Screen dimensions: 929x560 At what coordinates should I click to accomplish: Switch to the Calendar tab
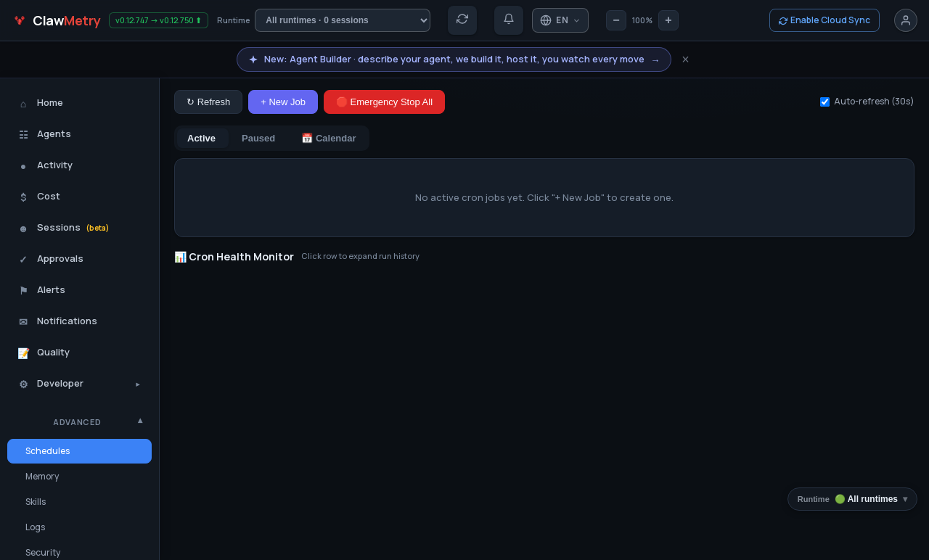[x=329, y=138]
